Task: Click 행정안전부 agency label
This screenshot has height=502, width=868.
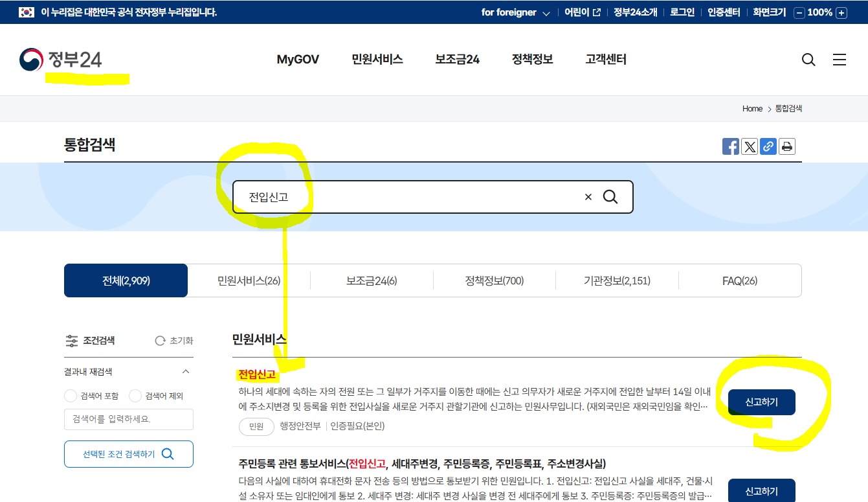Action: click(x=300, y=426)
